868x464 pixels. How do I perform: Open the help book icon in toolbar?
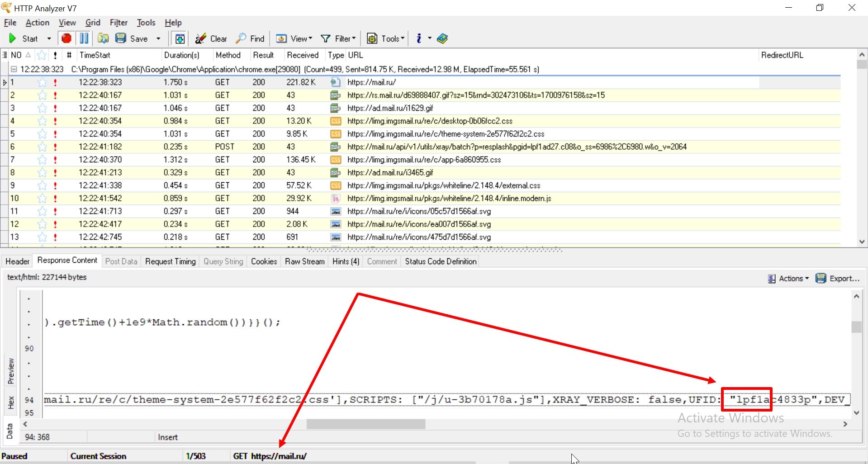[x=442, y=38]
